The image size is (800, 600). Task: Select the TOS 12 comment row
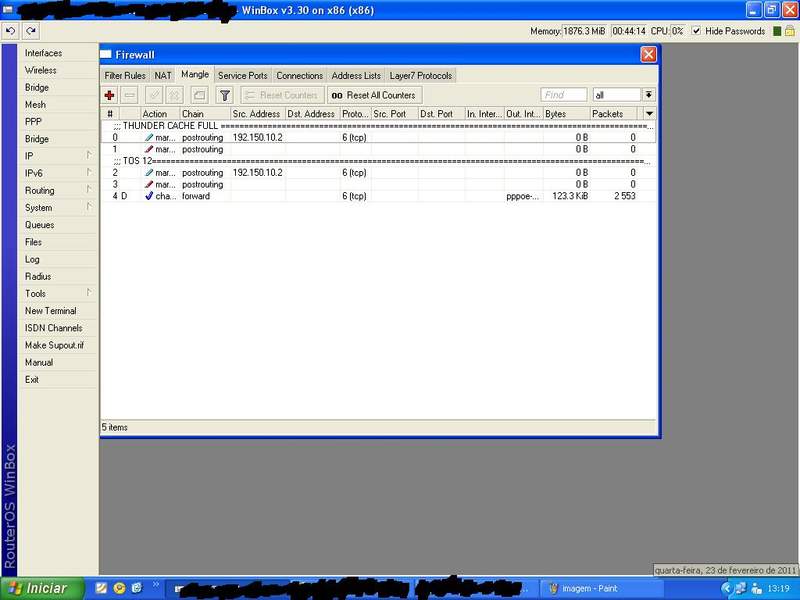pos(378,161)
